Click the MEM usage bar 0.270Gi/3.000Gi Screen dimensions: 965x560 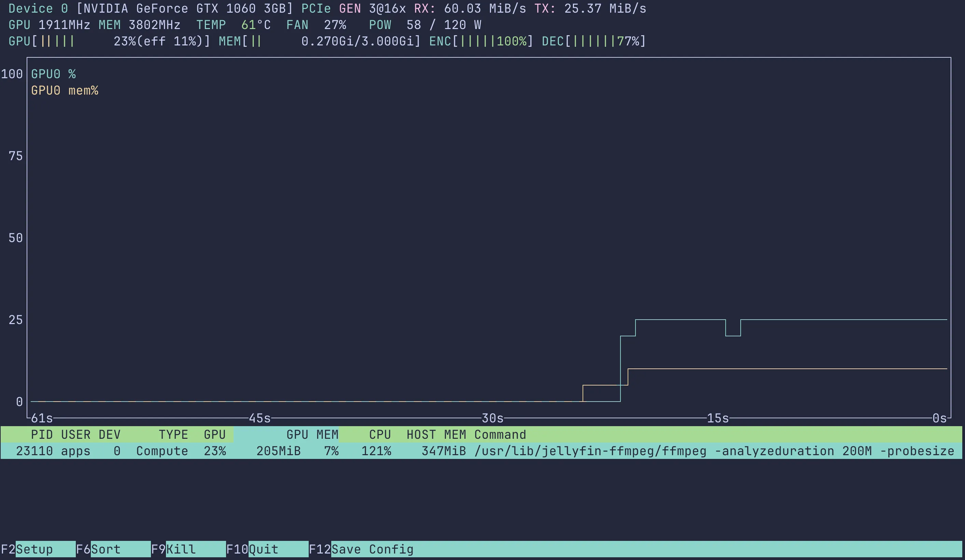coord(319,41)
